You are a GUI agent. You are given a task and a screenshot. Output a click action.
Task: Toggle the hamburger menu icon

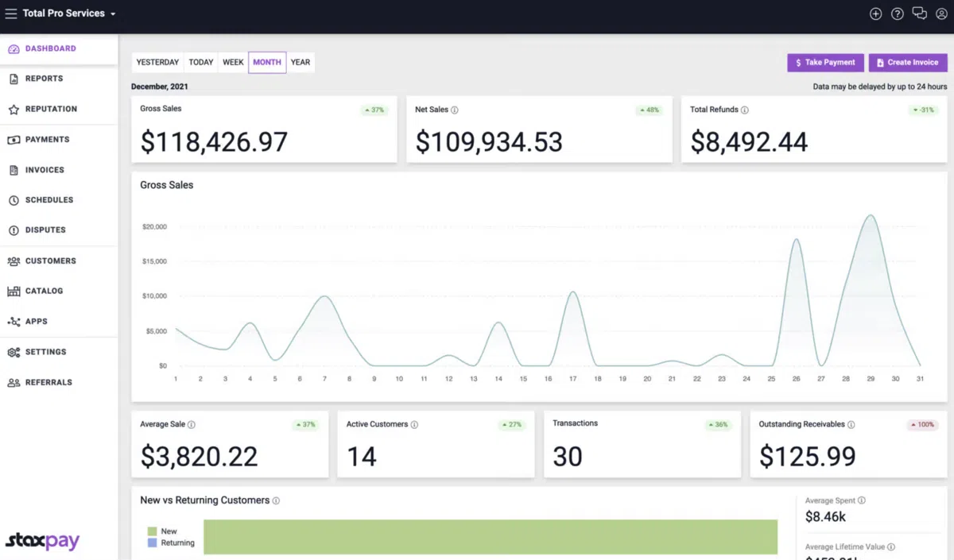click(x=11, y=13)
